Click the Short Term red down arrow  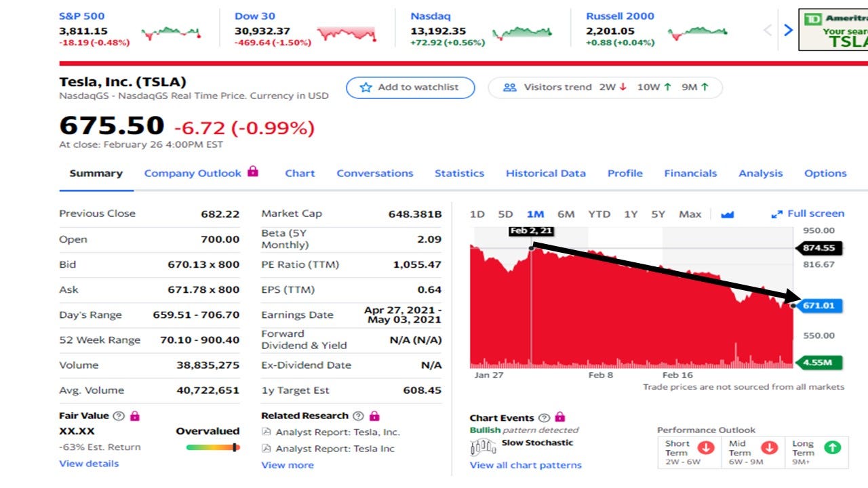tap(706, 449)
